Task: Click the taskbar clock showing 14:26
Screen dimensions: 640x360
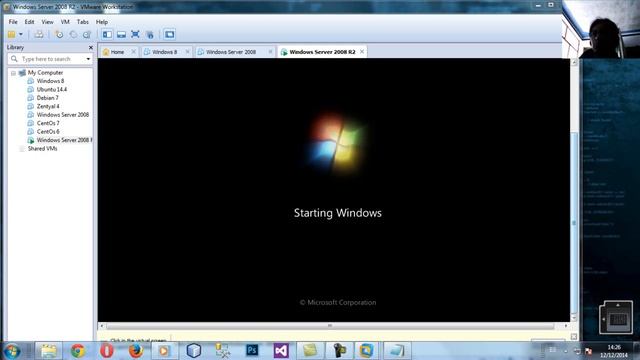Action: (x=613, y=351)
